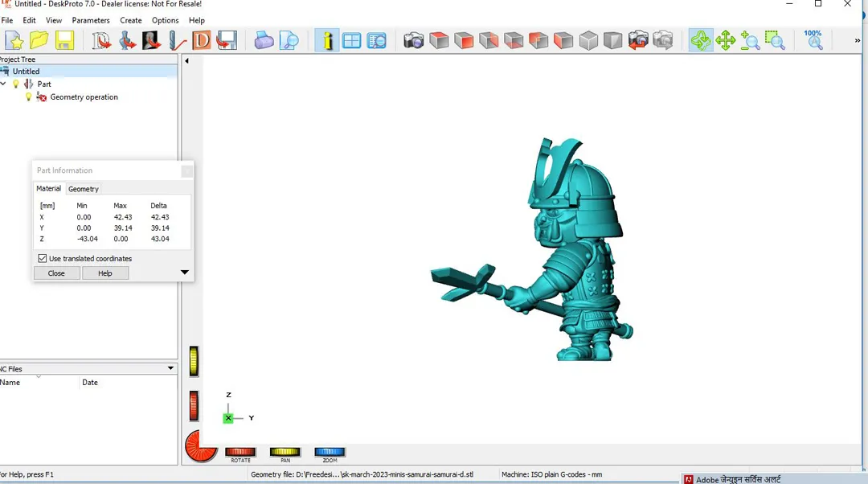Activate the green rotate mouse mode icon

700,40
